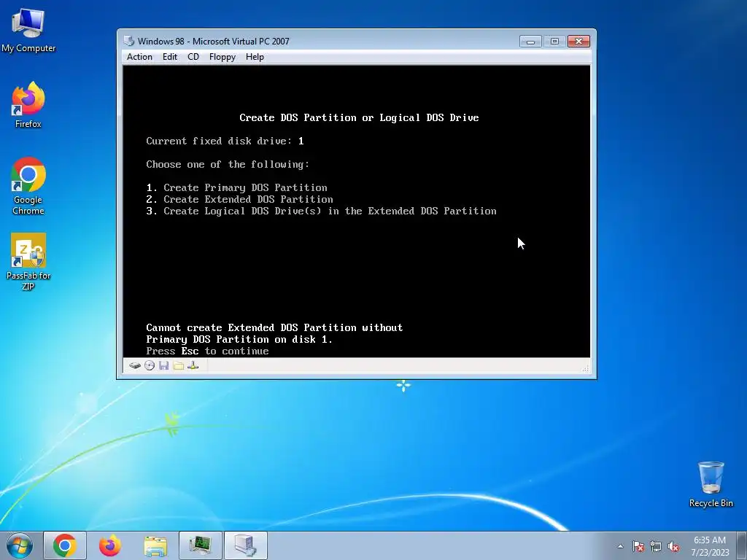Open the Action menu in Virtual PC
The image size is (747, 560).
click(139, 57)
